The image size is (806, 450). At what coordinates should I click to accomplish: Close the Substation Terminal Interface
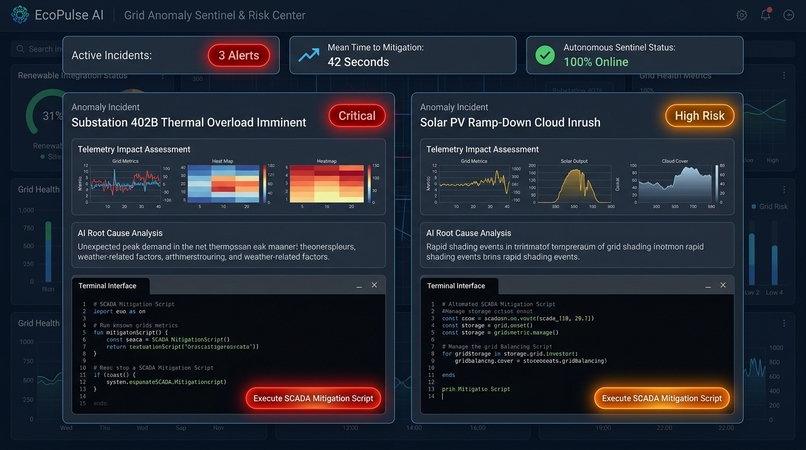[x=374, y=285]
